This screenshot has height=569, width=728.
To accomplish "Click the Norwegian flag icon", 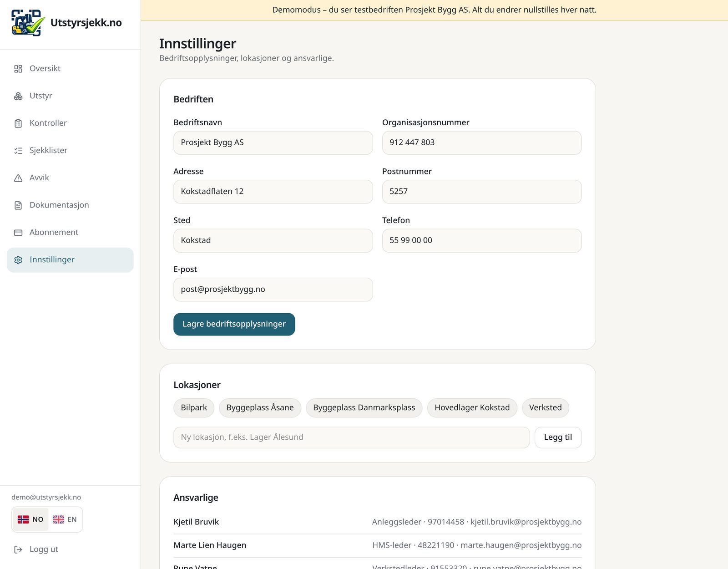I will point(23,519).
